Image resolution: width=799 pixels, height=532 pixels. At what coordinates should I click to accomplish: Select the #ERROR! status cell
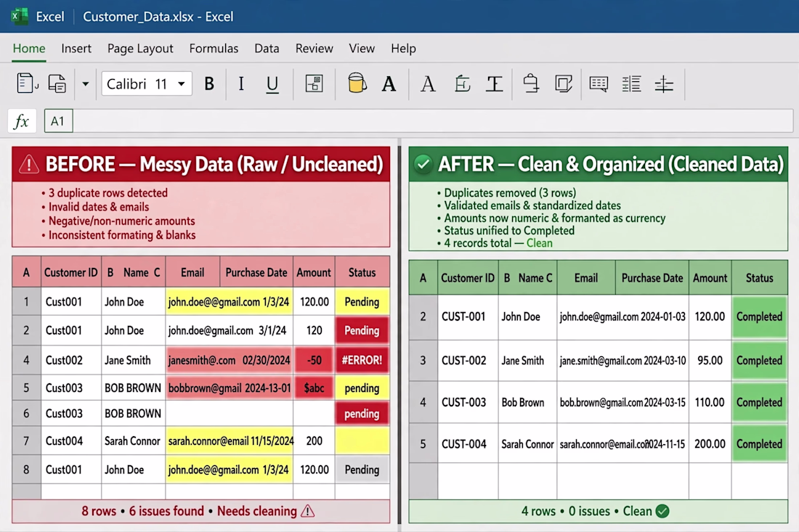coord(362,361)
